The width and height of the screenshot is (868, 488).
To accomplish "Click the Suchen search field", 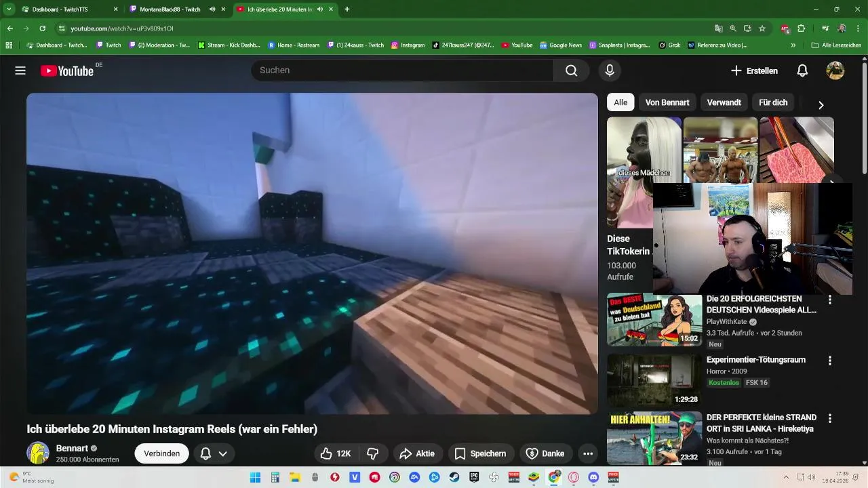I will (x=402, y=70).
